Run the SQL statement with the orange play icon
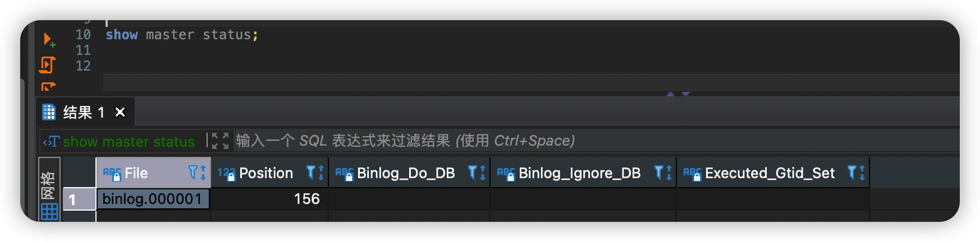Screen dimensions: 980x242 coord(49,40)
